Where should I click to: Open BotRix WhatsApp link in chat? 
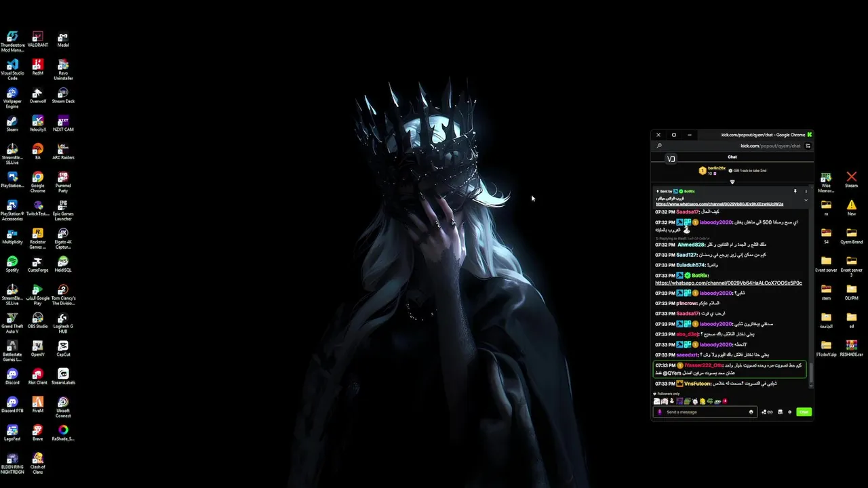coord(728,283)
